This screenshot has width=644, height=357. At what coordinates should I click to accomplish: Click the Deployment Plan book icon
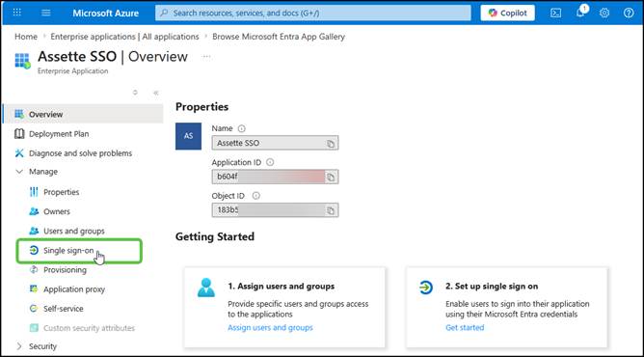[x=19, y=133]
